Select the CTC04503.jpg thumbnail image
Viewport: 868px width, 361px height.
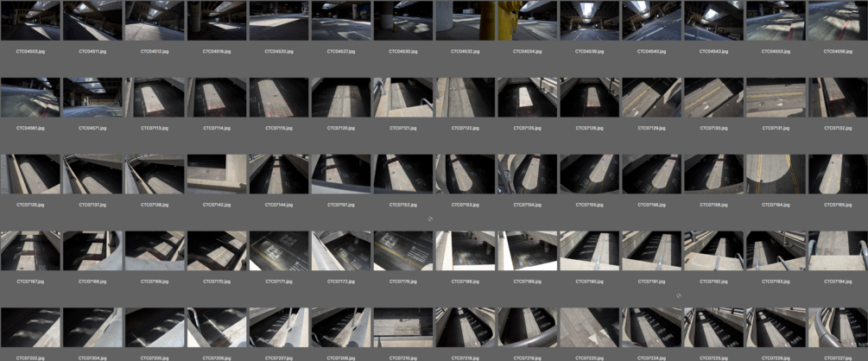click(x=30, y=21)
